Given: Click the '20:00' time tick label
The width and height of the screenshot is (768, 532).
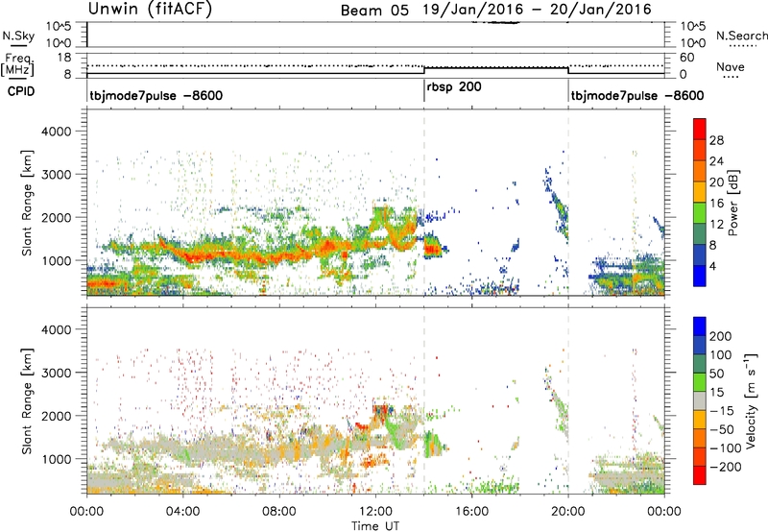Looking at the screenshot, I should coord(568,512).
